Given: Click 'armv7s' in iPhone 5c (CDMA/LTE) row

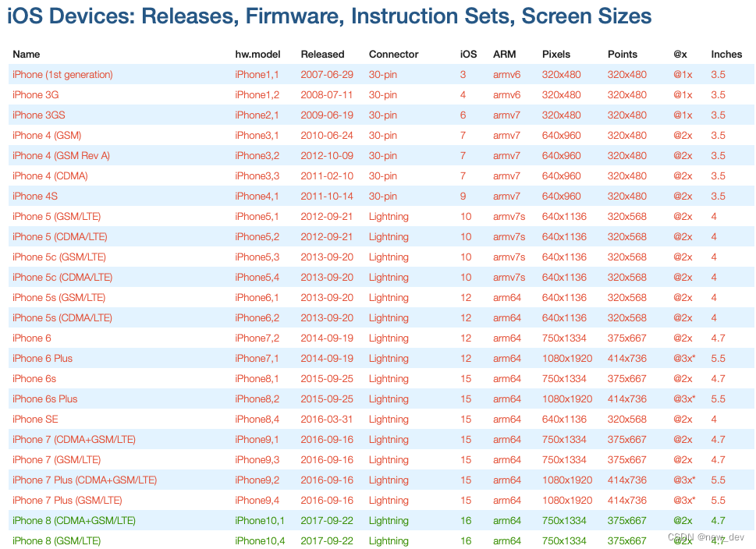Looking at the screenshot, I should click(509, 277).
